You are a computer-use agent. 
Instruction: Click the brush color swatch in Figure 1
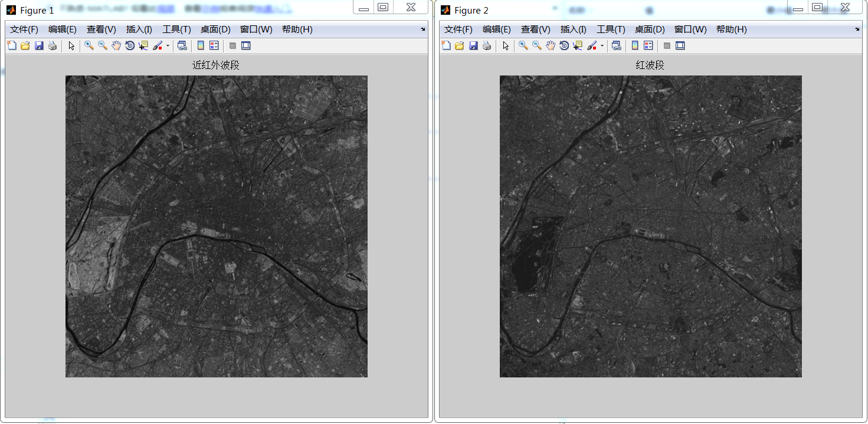161,48
